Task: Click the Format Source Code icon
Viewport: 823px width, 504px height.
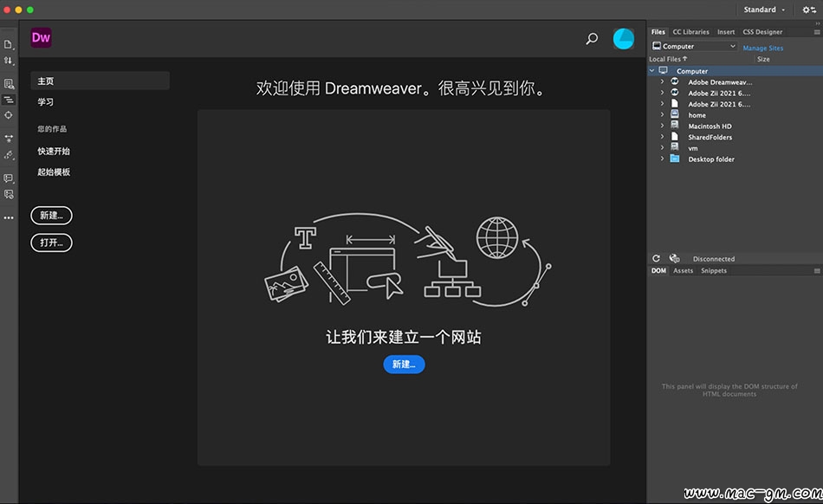Action: click(9, 155)
